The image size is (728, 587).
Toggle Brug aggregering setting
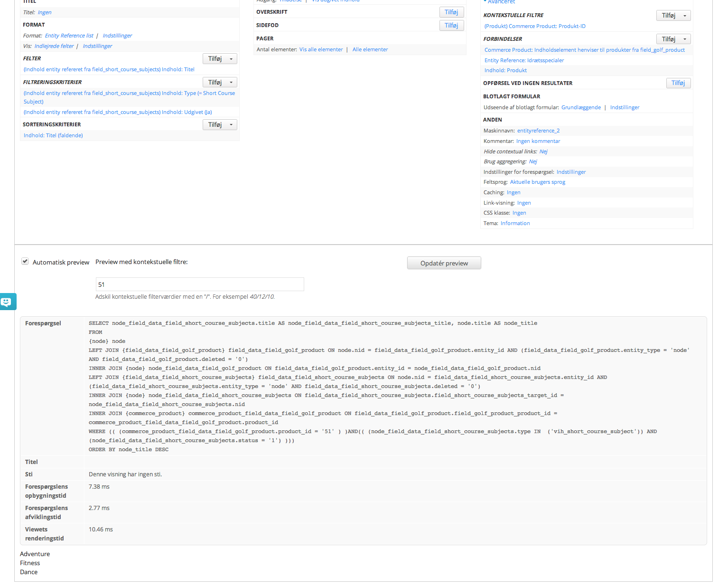click(533, 161)
